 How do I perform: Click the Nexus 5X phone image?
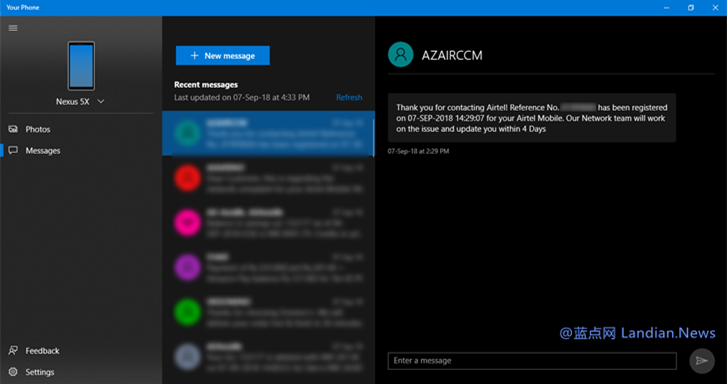(x=81, y=66)
